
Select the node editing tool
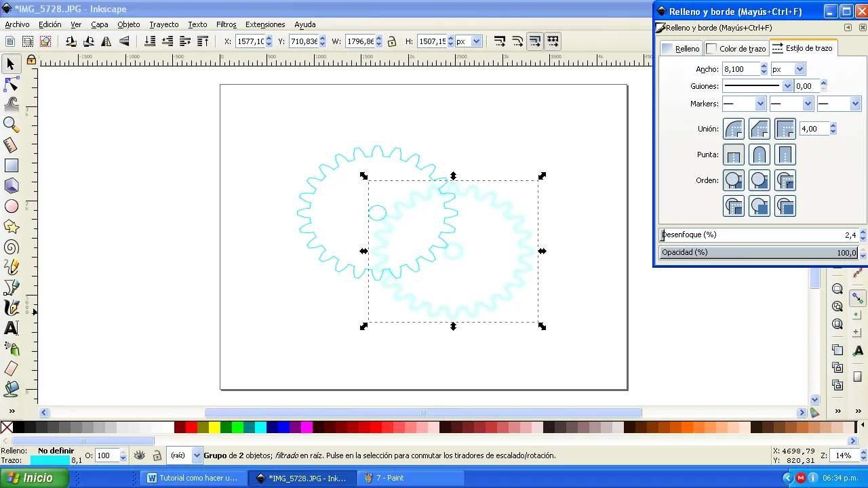11,85
